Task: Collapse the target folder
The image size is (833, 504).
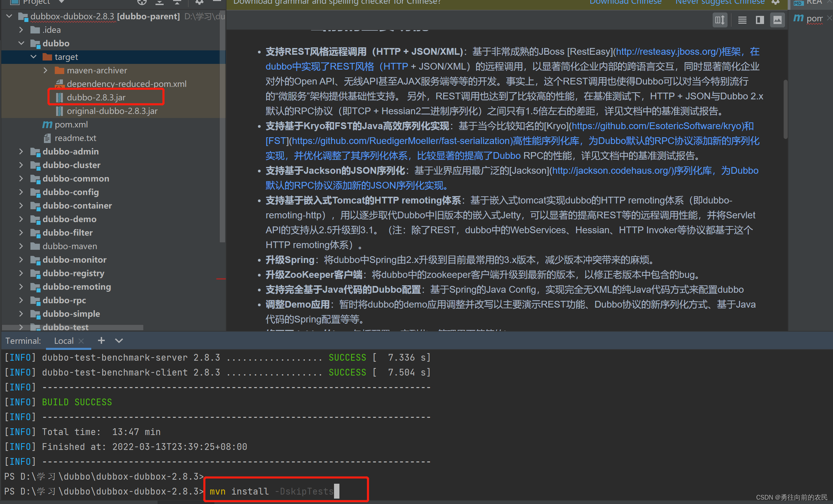Action: coord(33,57)
